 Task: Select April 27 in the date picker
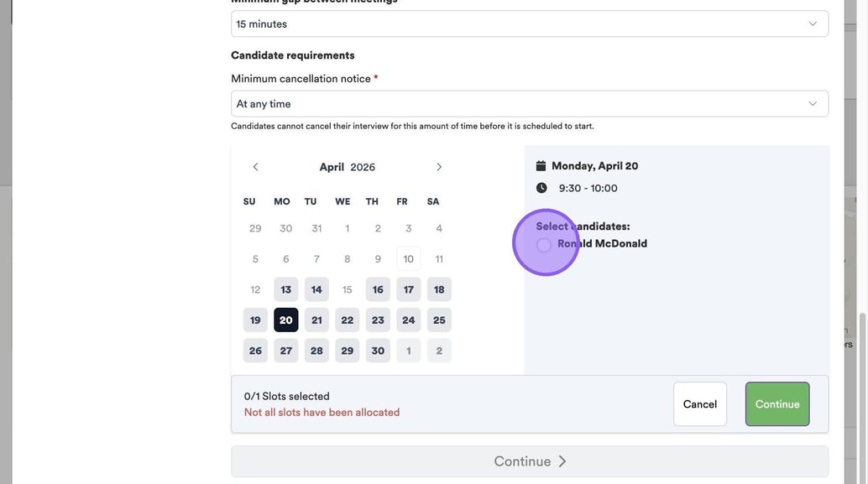pyautogui.click(x=286, y=351)
